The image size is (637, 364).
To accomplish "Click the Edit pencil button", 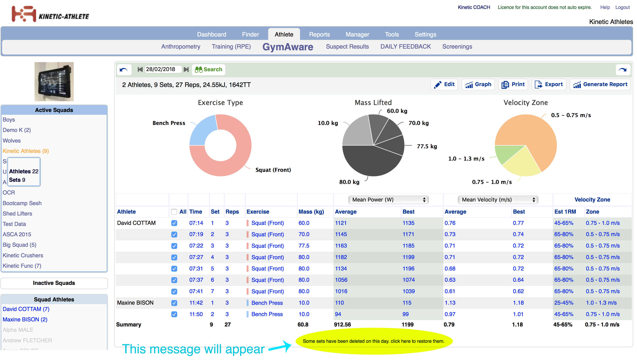I will point(444,84).
